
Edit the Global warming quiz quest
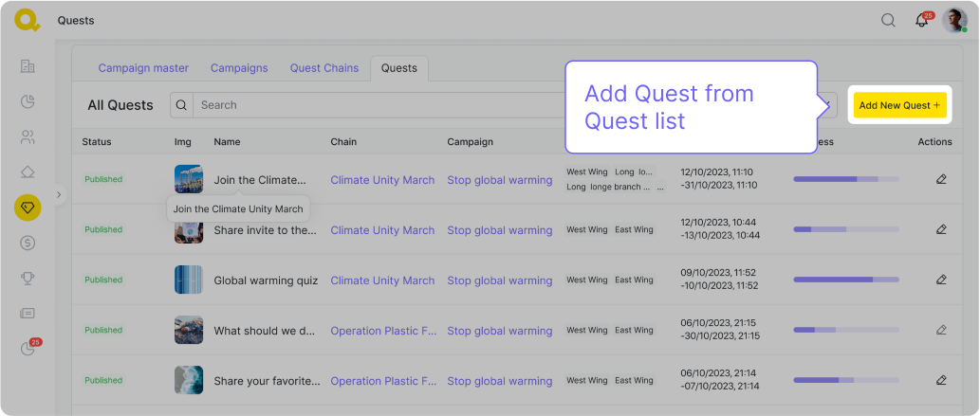(940, 280)
